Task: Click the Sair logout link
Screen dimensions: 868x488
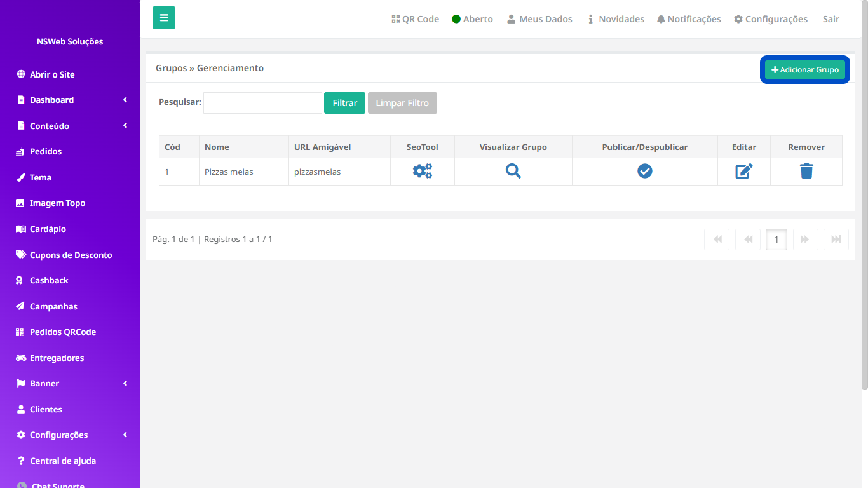Action: coord(831,19)
